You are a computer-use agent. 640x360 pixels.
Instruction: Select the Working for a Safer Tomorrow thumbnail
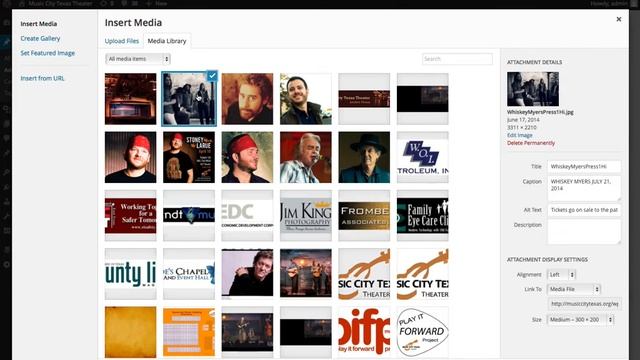(130, 216)
